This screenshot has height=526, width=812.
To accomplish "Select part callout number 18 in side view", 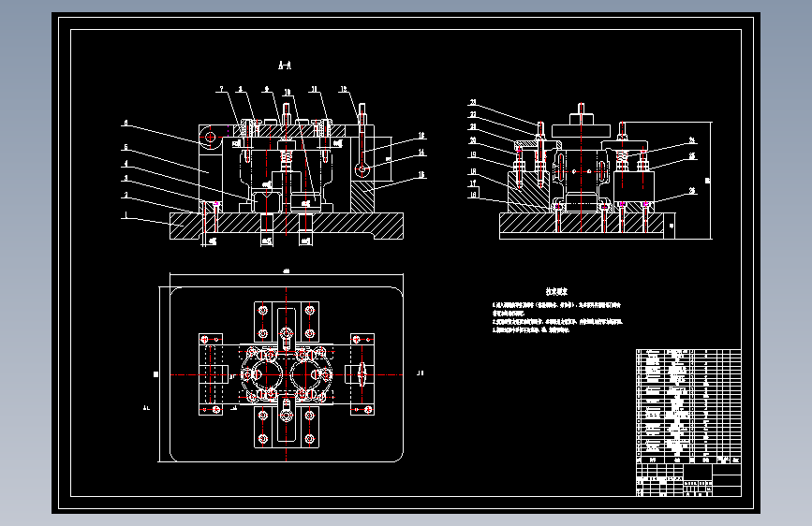I will [473, 171].
